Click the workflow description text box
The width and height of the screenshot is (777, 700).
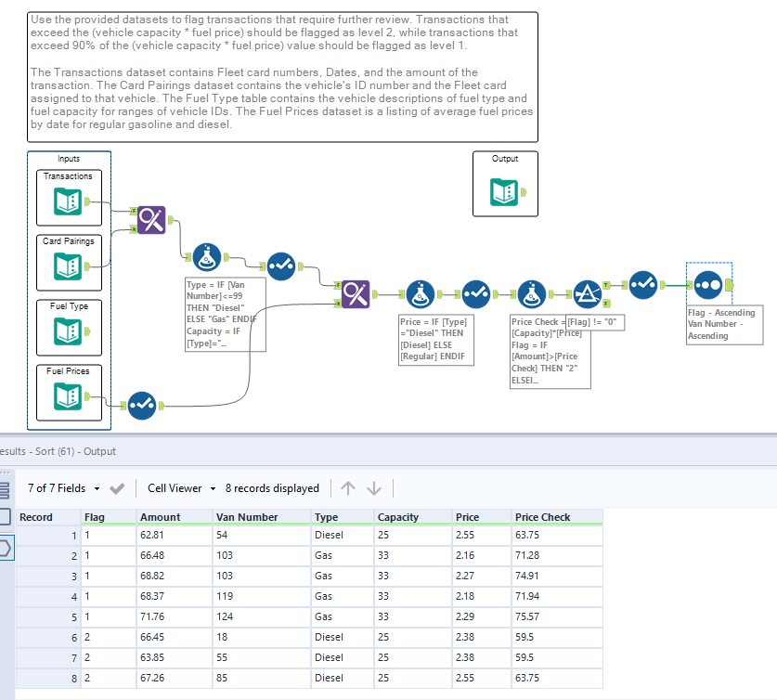[x=282, y=77]
